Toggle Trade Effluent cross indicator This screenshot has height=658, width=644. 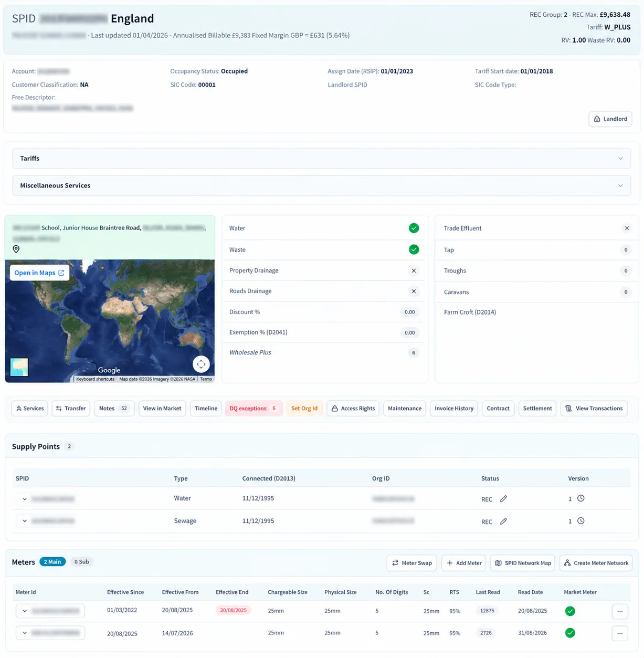point(627,228)
